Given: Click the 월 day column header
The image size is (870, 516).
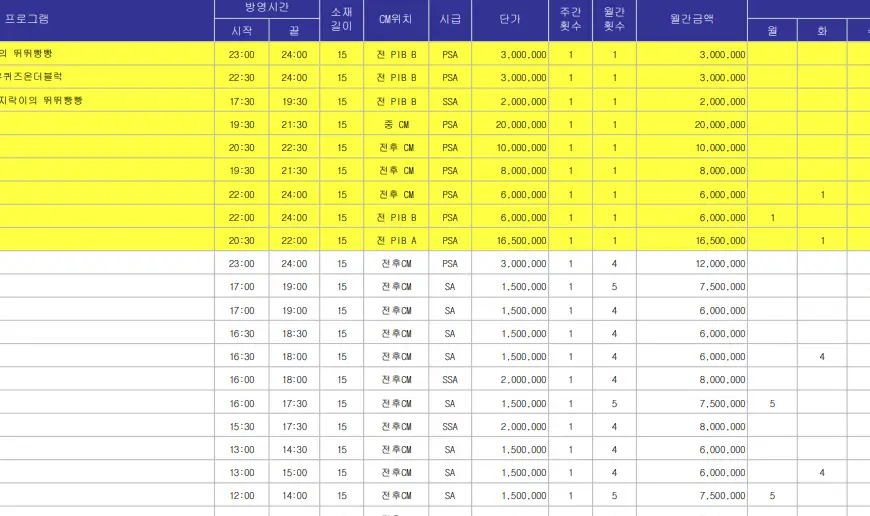Looking at the screenshot, I should 772,31.
